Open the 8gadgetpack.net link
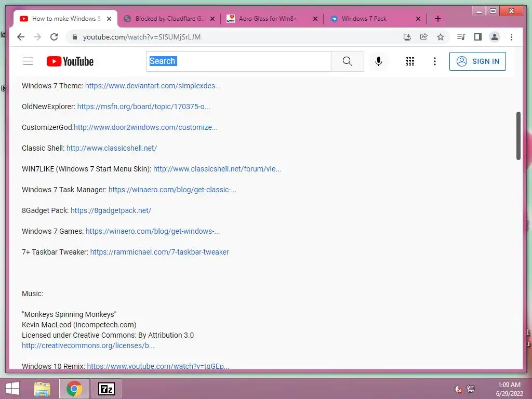The width and height of the screenshot is (532, 399). 111,210
